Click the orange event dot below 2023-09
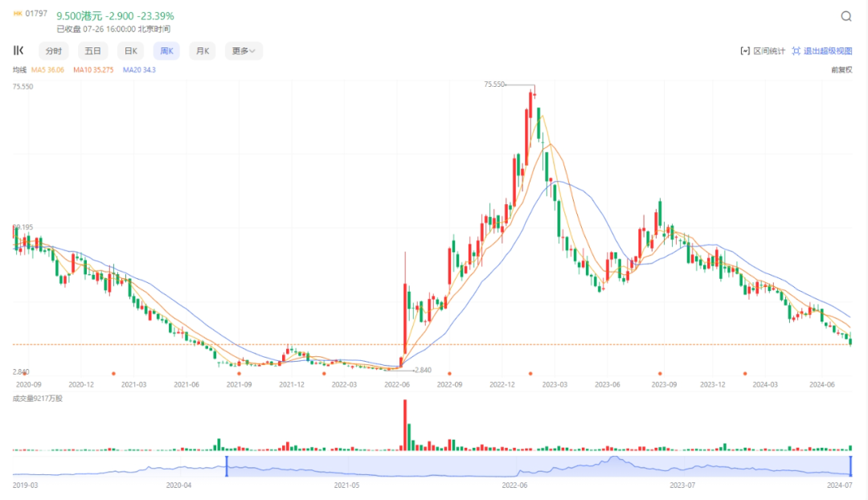The height and width of the screenshot is (500, 868). (660, 374)
